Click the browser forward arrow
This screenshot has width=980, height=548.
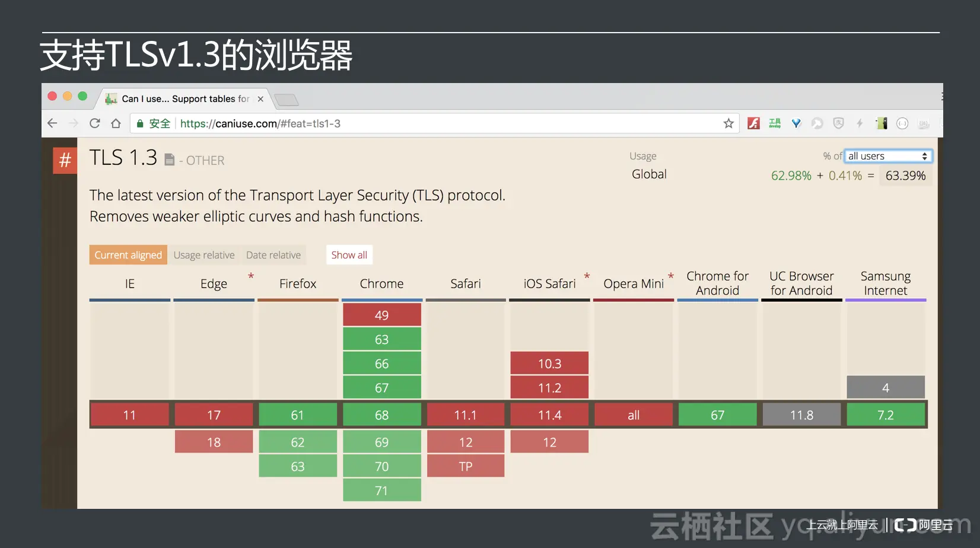(x=74, y=123)
